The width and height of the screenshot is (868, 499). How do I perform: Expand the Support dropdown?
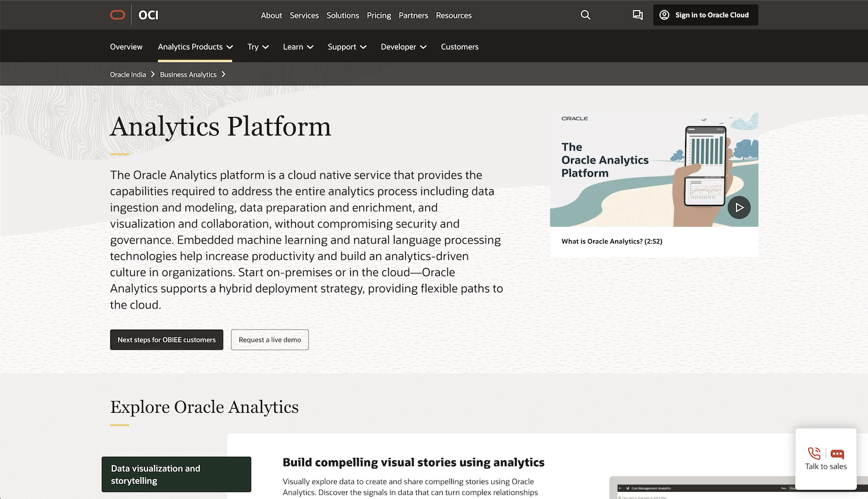pyautogui.click(x=347, y=47)
